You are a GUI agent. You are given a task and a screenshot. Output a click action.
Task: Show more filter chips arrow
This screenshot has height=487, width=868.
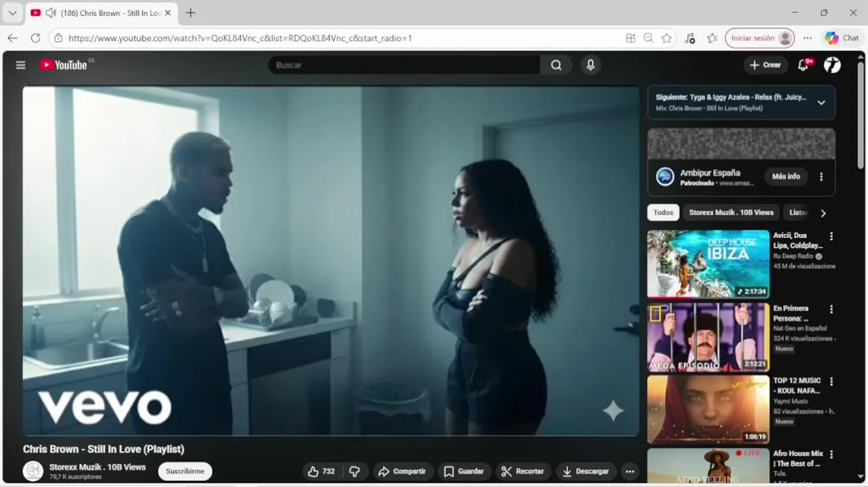[823, 213]
